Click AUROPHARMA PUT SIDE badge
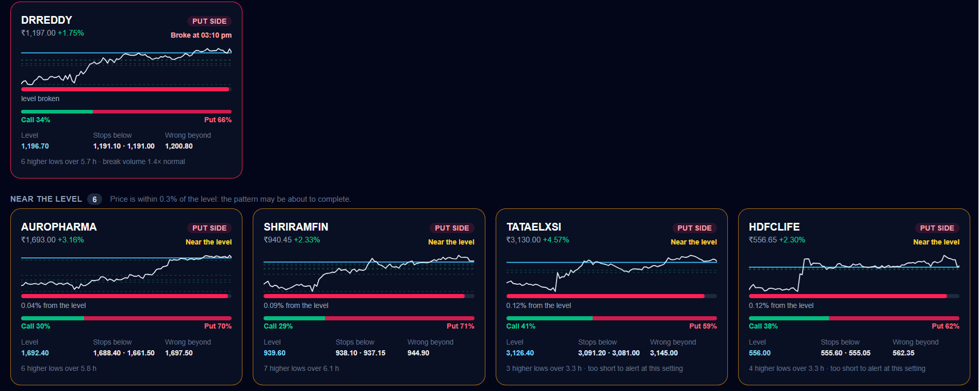Screen dimensions: 980x391 coord(209,228)
